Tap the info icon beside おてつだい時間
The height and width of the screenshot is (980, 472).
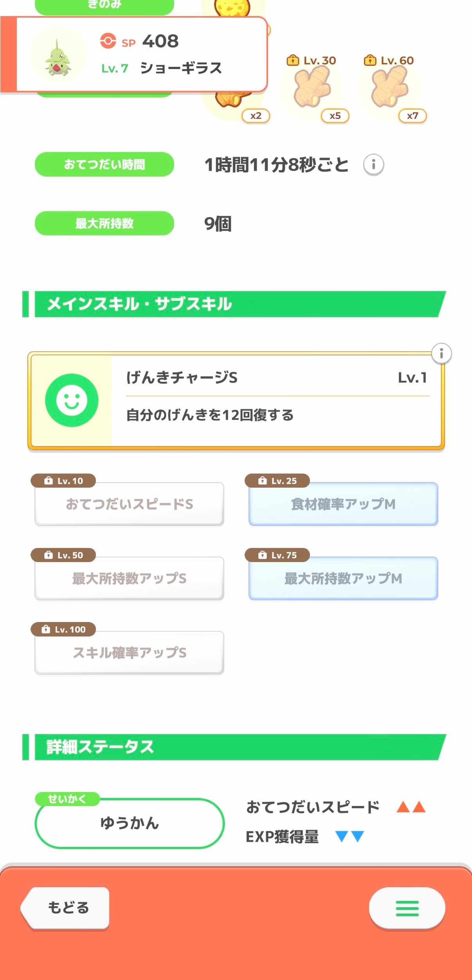point(373,165)
